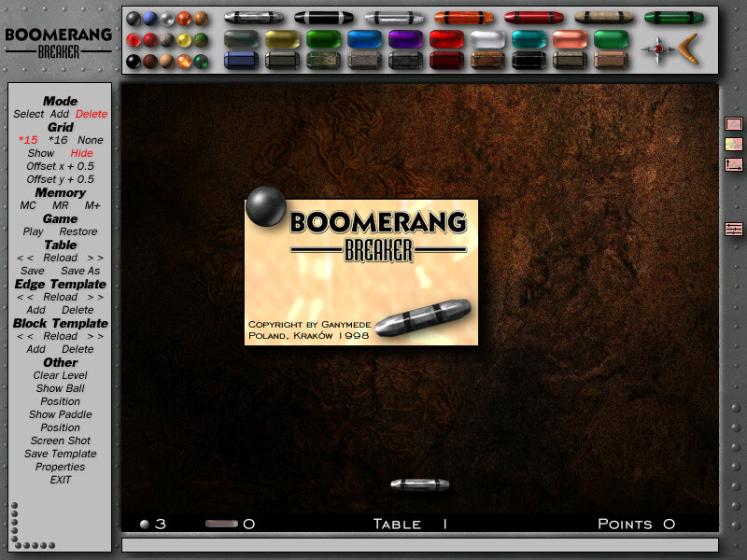Select the black paddle
The image size is (747, 560).
point(324,18)
